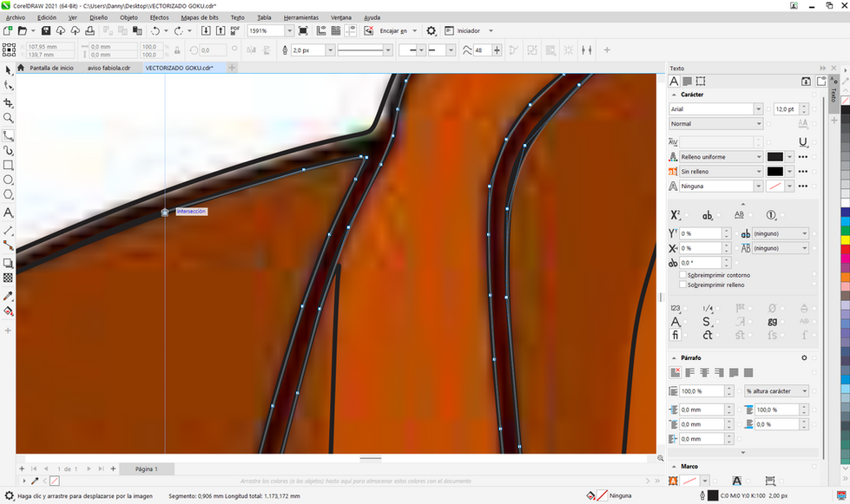Open the zoom level 1591% dropdown
The width and height of the screenshot is (850, 504).
(x=289, y=31)
